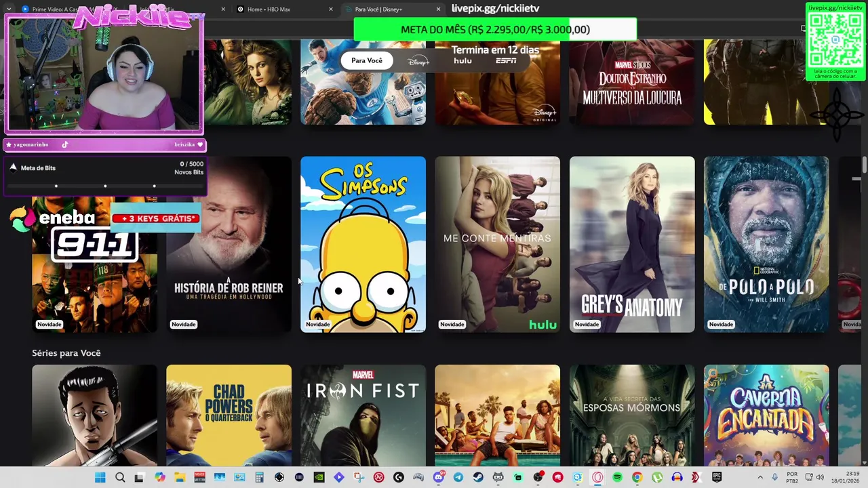
Task: Click the META DO MÊS donation goal bar
Action: (495, 29)
